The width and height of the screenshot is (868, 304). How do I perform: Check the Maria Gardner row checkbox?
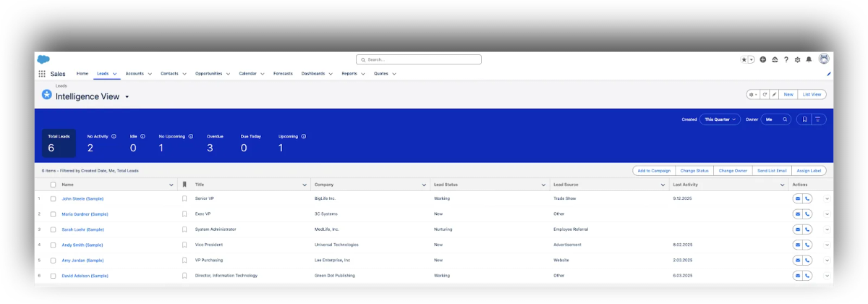[x=53, y=214]
